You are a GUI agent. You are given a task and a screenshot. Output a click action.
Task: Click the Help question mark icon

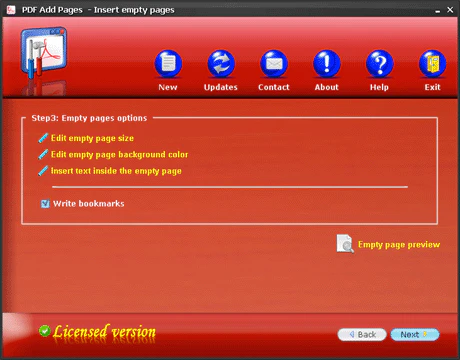pos(379,63)
